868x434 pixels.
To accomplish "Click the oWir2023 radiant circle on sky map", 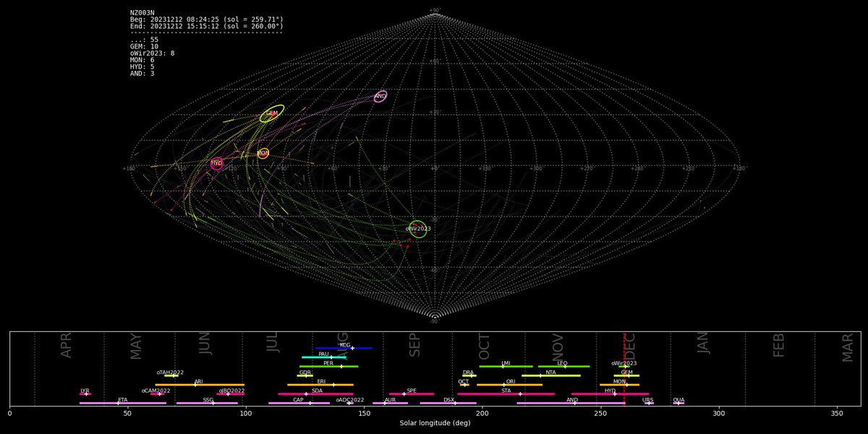I will coord(417,229).
